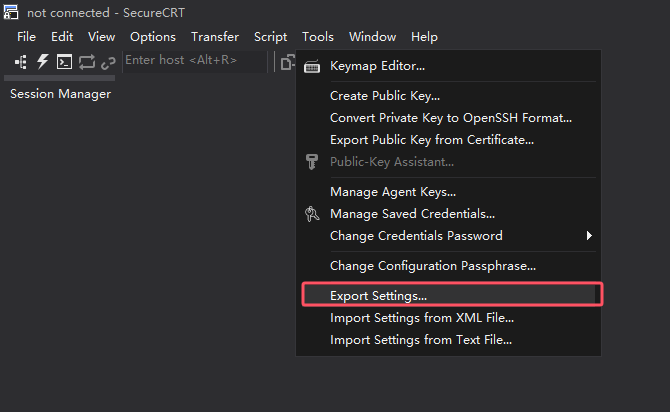Click the copy icon beside the host field

(288, 62)
